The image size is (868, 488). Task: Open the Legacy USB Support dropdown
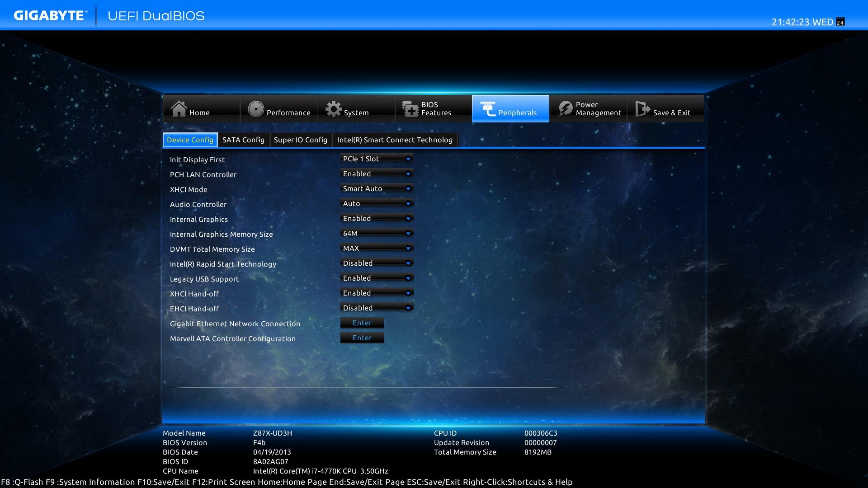(377, 278)
